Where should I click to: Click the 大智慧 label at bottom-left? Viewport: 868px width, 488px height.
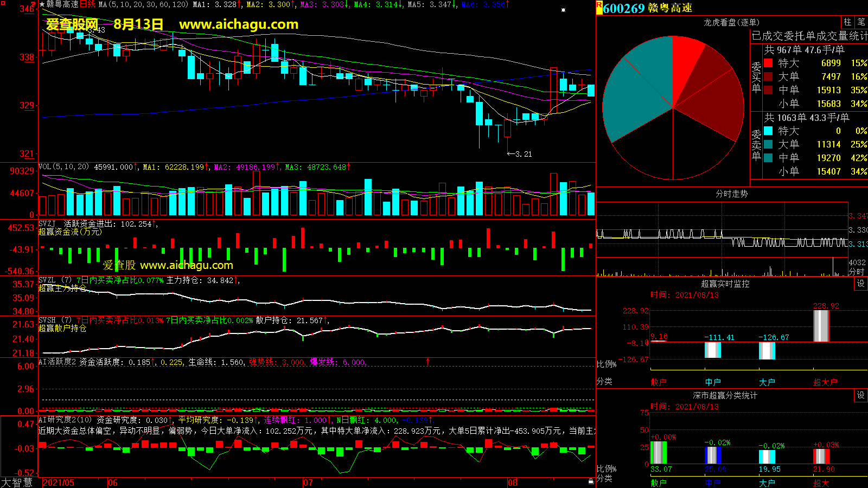point(17,482)
